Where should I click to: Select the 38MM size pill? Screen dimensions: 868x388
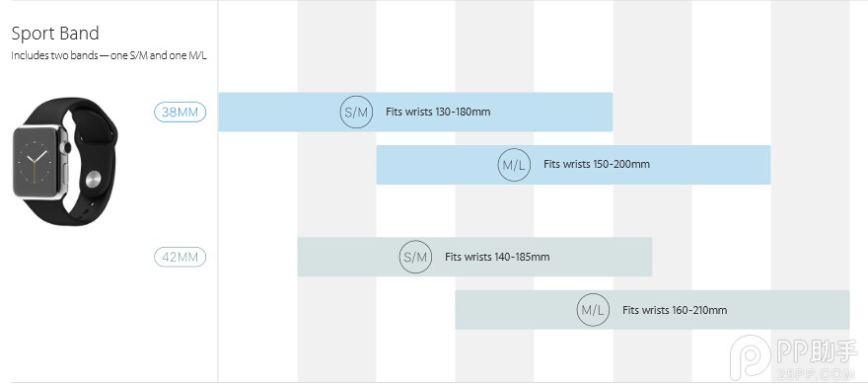(180, 113)
